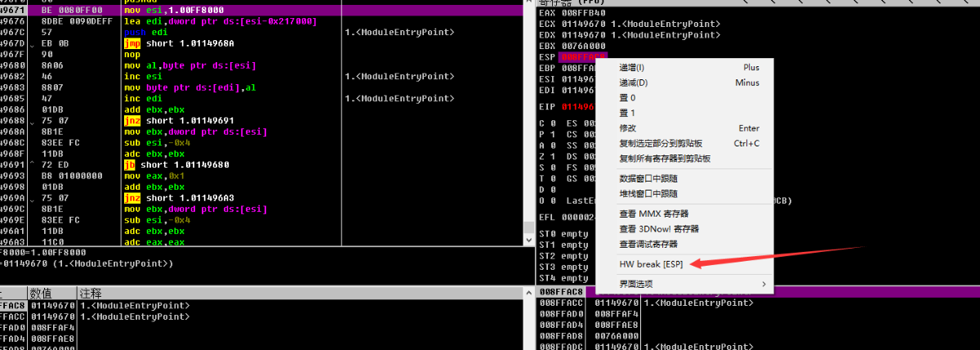Select stack row 008FFAD0 008FFAF4
Image resolution: width=980 pixels, height=350 pixels.
(x=758, y=313)
